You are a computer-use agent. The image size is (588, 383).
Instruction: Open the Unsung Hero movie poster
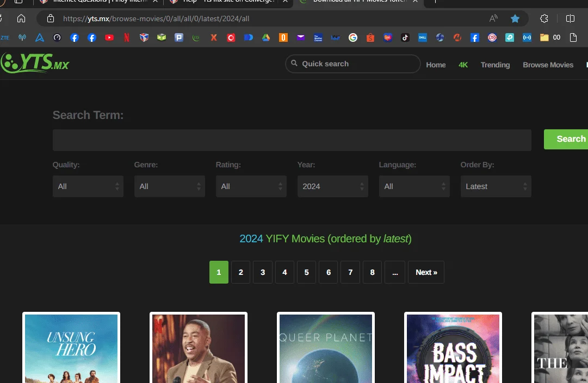tap(71, 348)
